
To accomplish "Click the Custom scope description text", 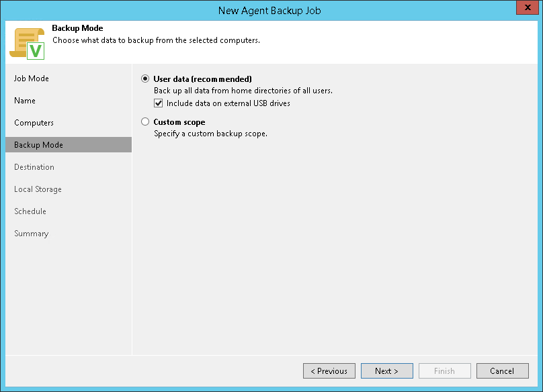I will 210,134.
